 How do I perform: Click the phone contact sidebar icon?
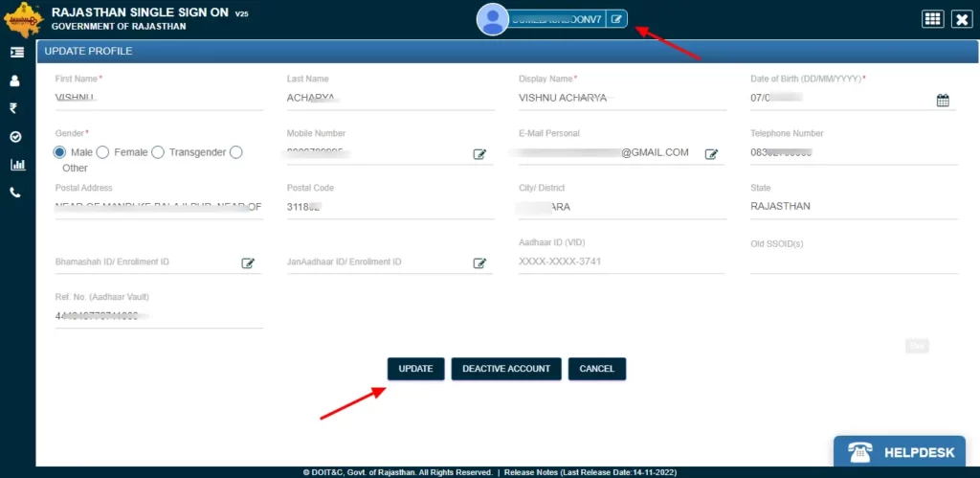click(15, 193)
